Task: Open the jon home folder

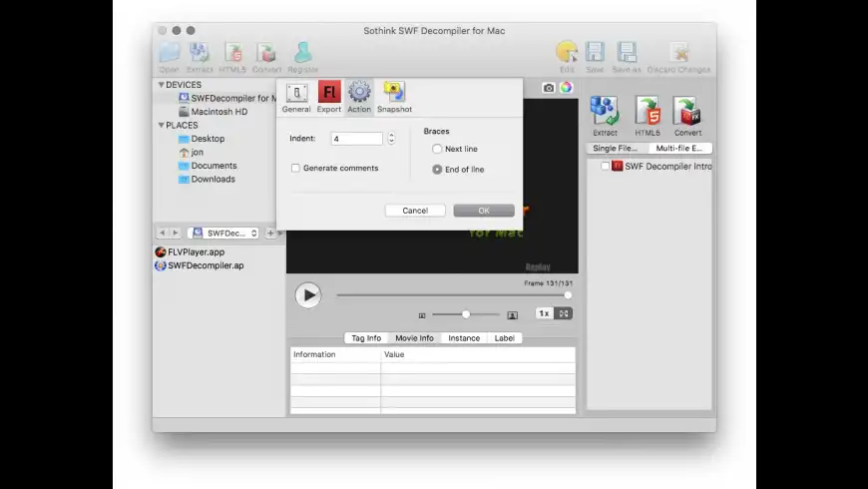Action: (x=191, y=152)
